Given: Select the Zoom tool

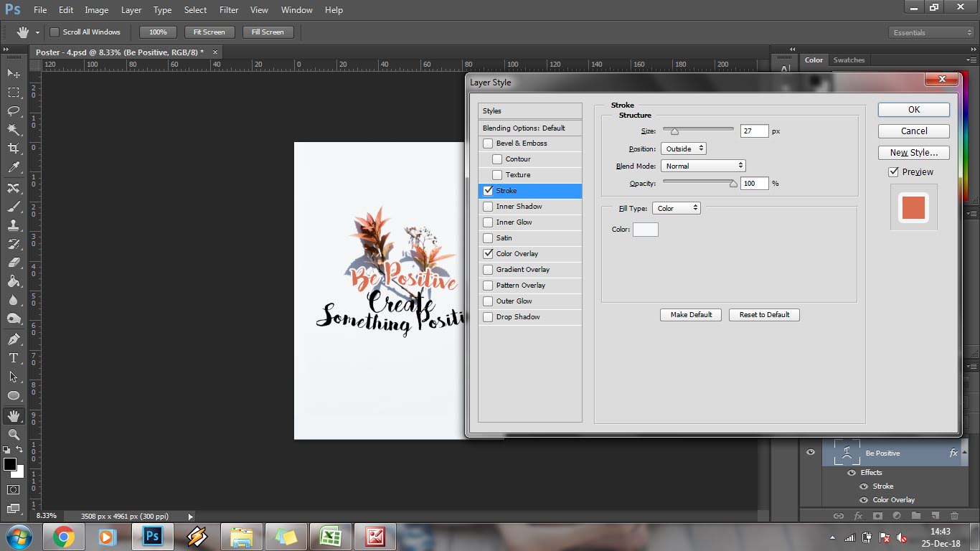Looking at the screenshot, I should [13, 435].
